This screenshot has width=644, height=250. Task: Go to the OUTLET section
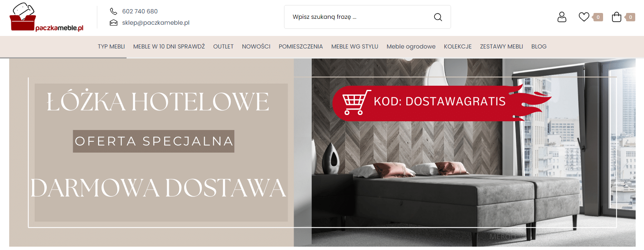[x=223, y=46]
